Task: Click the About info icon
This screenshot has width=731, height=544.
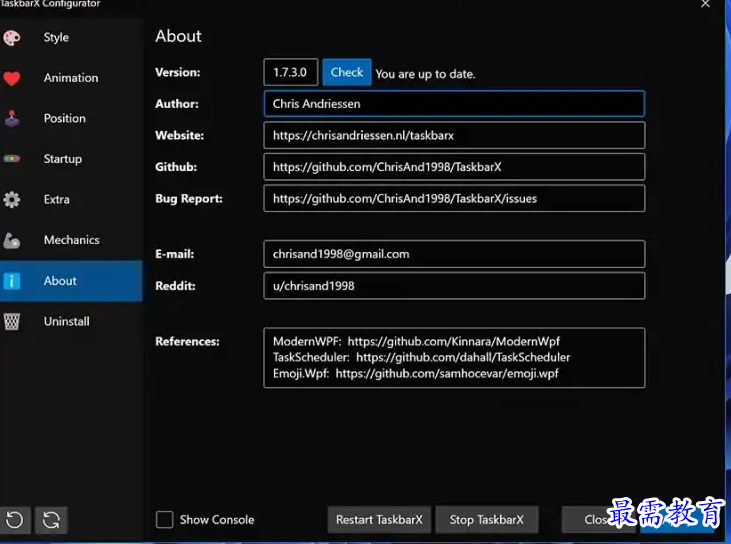Action: (12, 281)
